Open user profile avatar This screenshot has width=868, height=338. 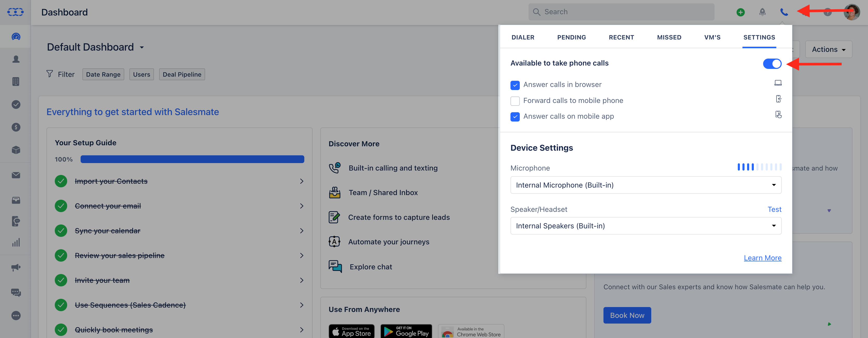[851, 12]
